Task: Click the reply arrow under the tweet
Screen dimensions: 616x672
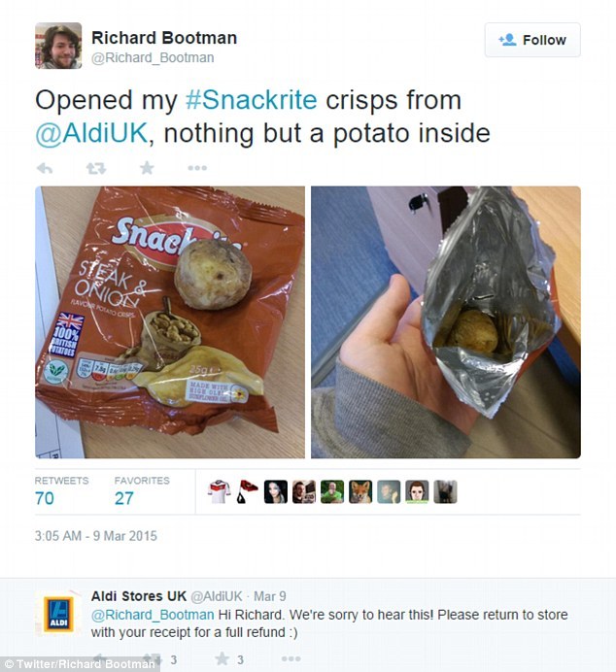Action: pos(45,168)
